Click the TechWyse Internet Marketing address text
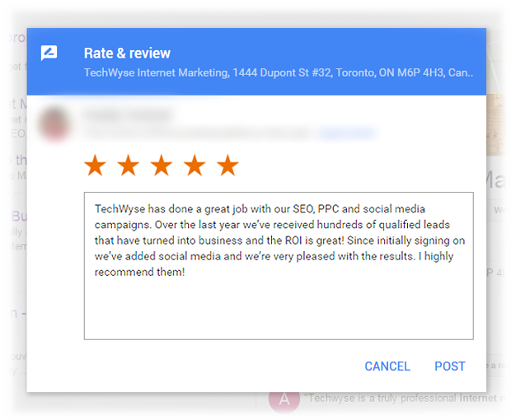This screenshot has height=420, width=511. (x=279, y=72)
